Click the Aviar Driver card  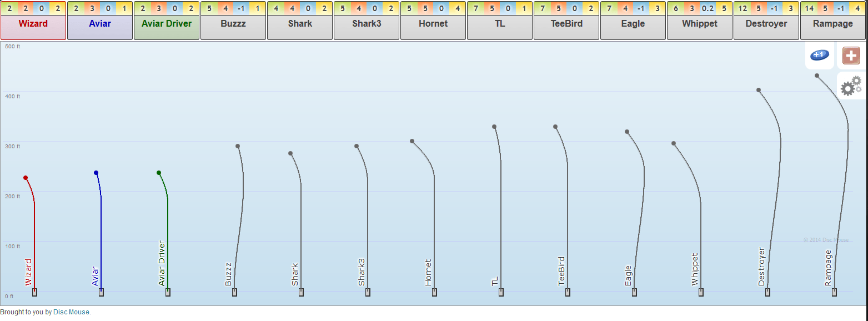tap(166, 24)
